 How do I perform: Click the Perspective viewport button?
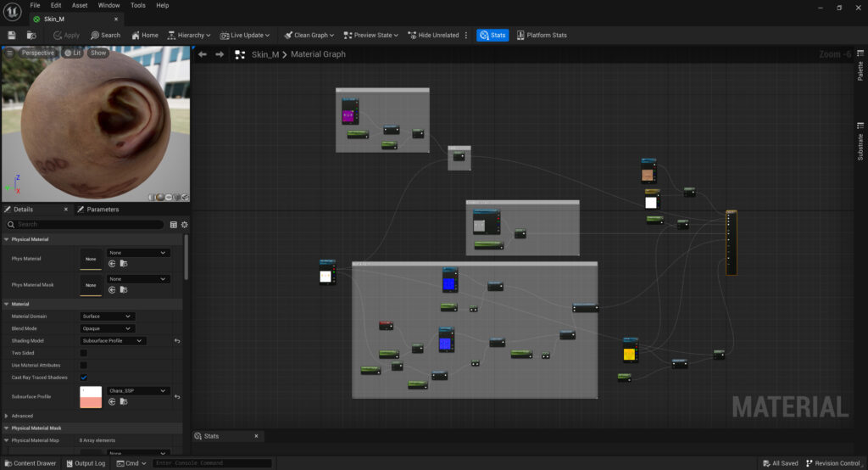tap(37, 53)
